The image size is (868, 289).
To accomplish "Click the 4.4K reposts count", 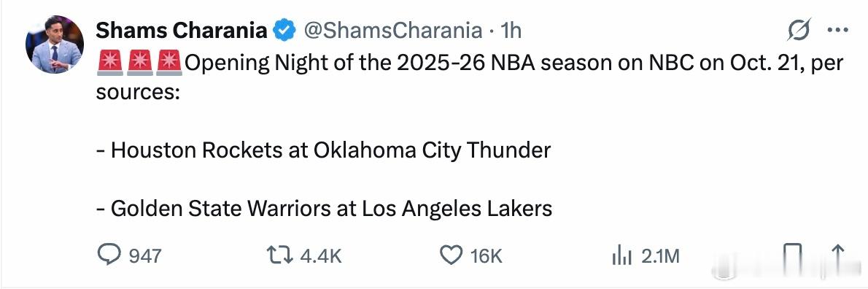I will (x=320, y=255).
